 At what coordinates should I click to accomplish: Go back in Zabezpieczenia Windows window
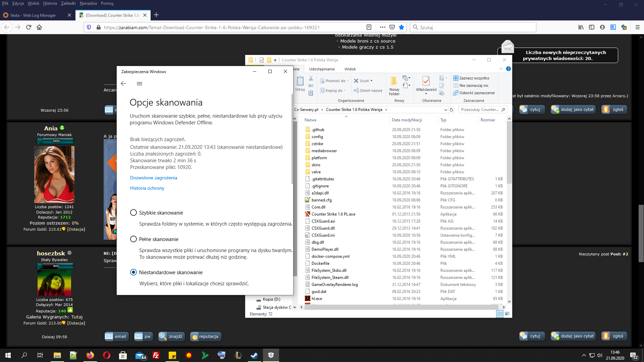(123, 83)
